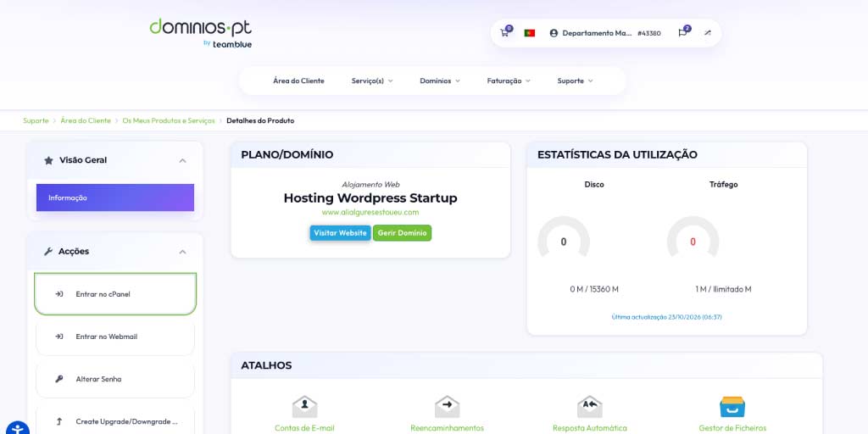
Task: Open the accessibility widget icon
Action: tap(18, 427)
